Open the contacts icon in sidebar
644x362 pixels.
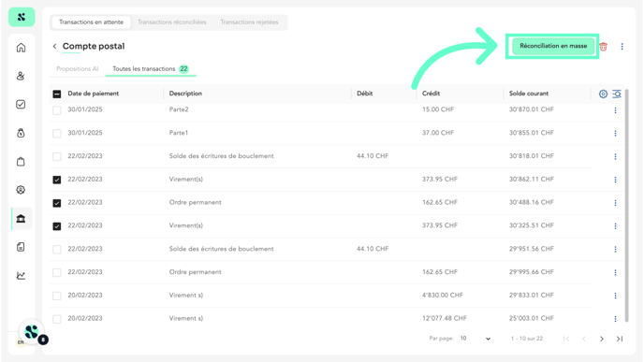tap(21, 76)
